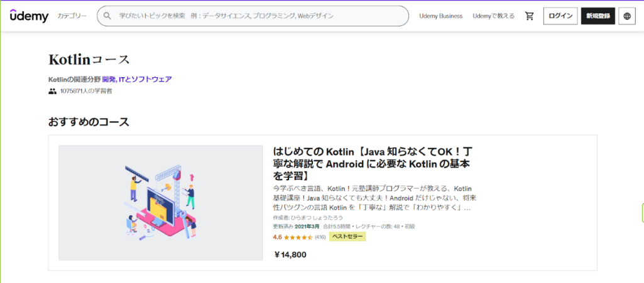Open the shopping cart icon
644x283 pixels.
[530, 16]
